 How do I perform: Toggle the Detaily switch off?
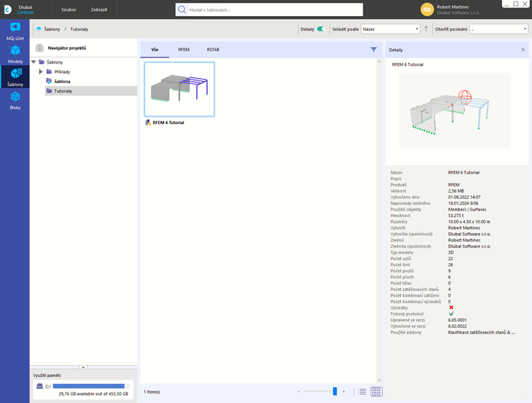tap(321, 29)
